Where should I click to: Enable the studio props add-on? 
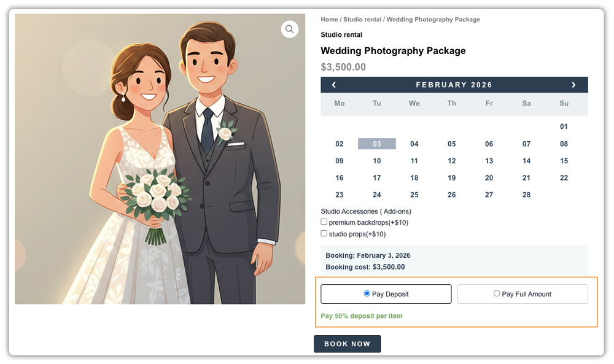click(x=324, y=233)
